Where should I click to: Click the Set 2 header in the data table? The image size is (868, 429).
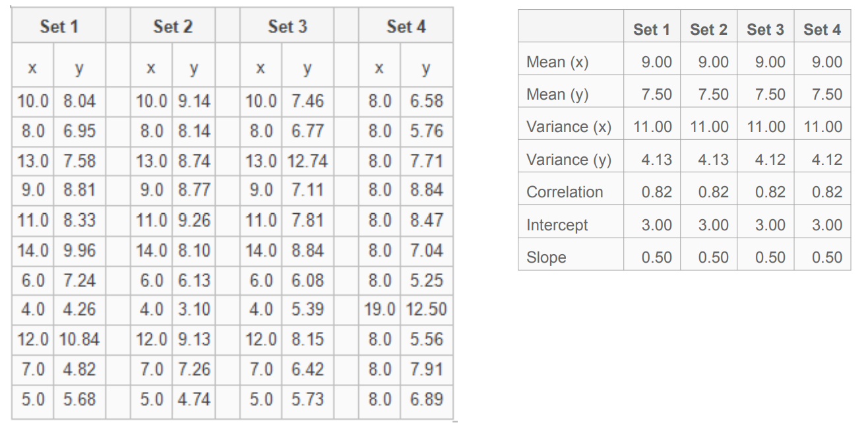pyautogui.click(x=173, y=26)
